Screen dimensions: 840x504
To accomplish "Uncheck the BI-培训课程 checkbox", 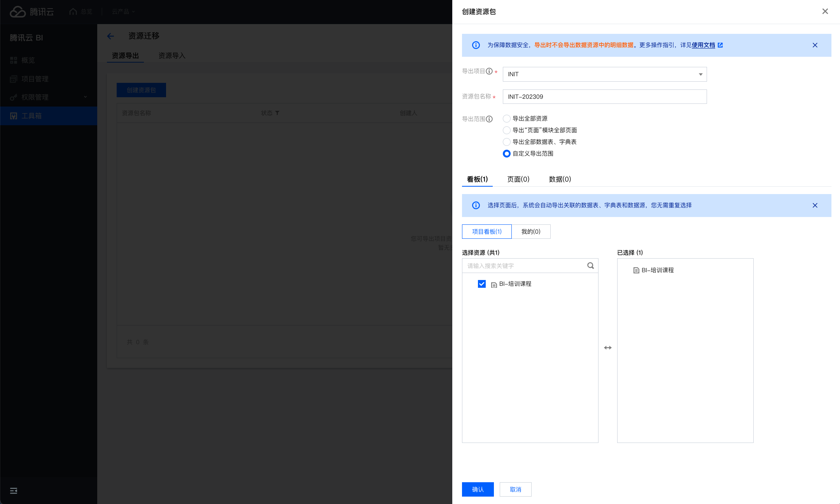I will [x=482, y=284].
